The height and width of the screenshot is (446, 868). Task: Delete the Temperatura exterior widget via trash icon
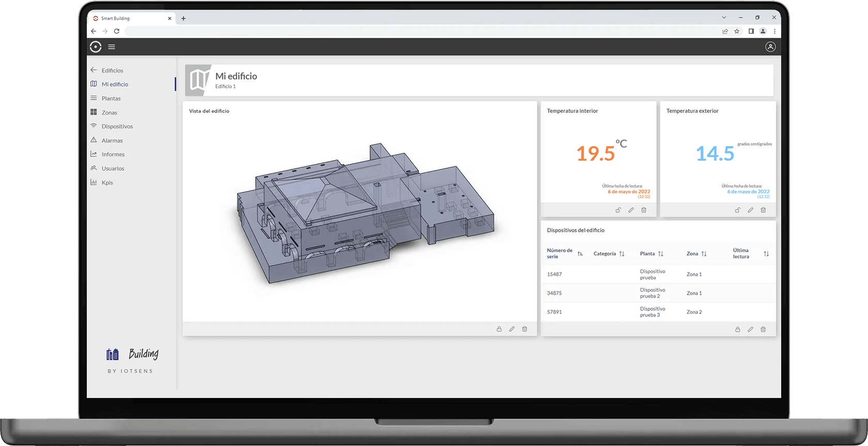[763, 210]
